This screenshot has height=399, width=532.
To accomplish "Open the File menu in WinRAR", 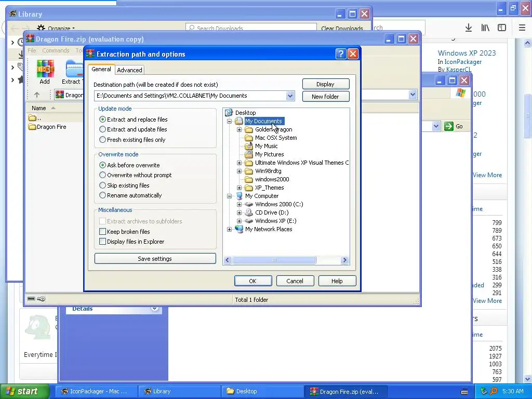I will 32,50.
